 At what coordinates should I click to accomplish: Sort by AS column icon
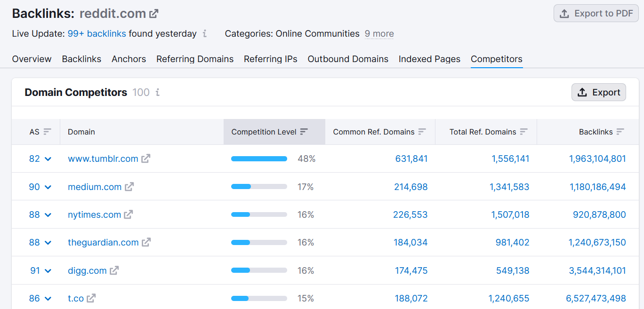pos(47,132)
